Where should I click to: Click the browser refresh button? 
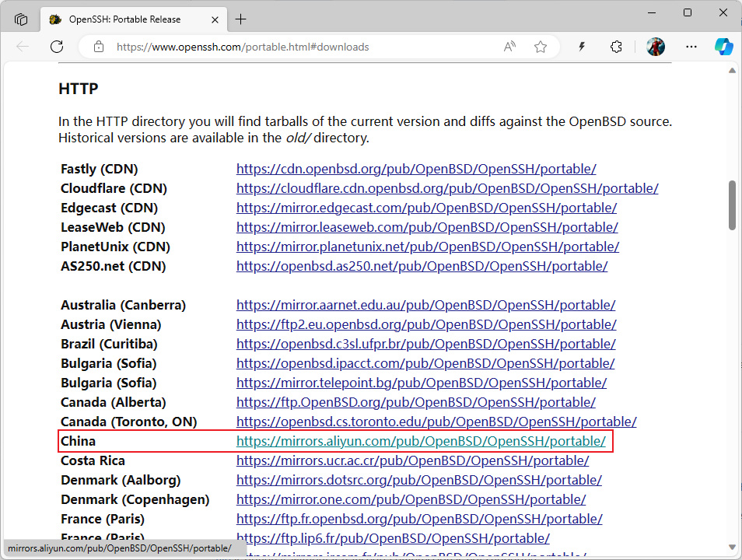point(57,47)
